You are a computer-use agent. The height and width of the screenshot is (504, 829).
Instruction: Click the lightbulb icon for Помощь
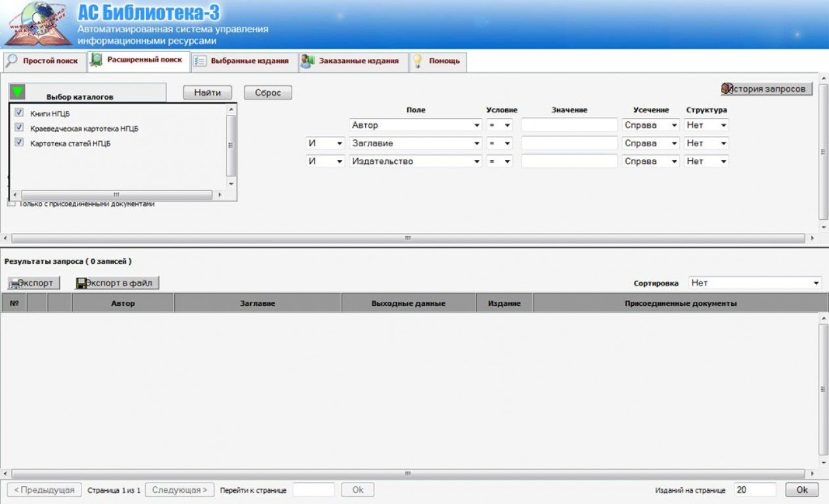point(417,61)
